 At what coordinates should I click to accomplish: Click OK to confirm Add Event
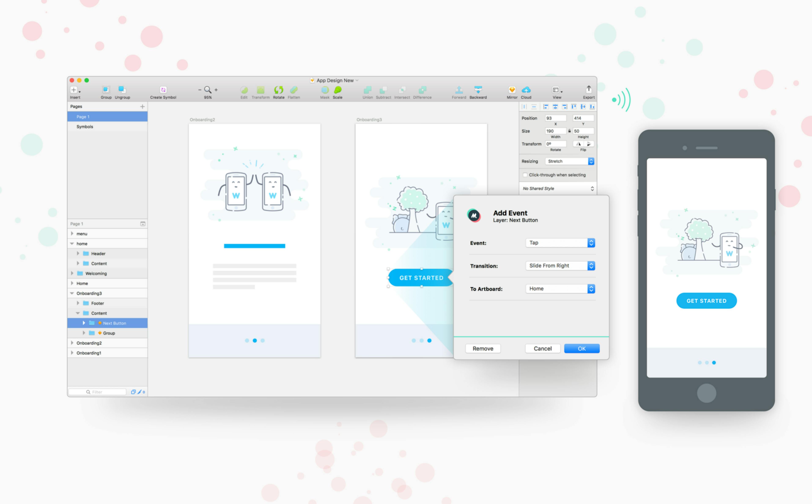pos(581,348)
